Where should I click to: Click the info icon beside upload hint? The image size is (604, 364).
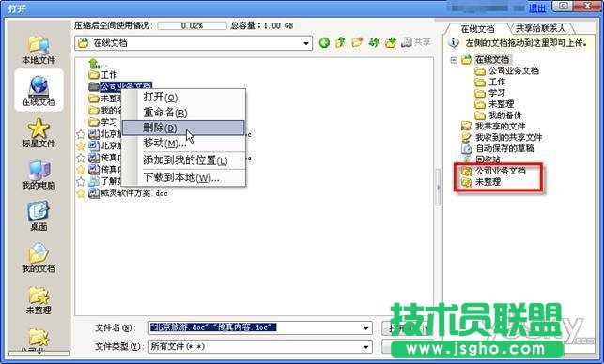coord(454,43)
